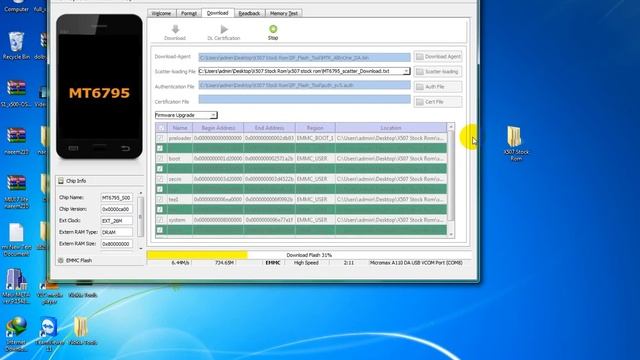The width and height of the screenshot is (640, 360).
Task: Click the Name column header
Action: pos(180,128)
